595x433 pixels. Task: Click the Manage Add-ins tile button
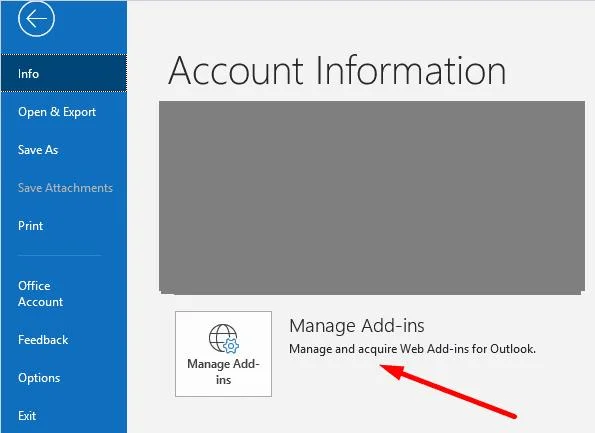point(224,354)
